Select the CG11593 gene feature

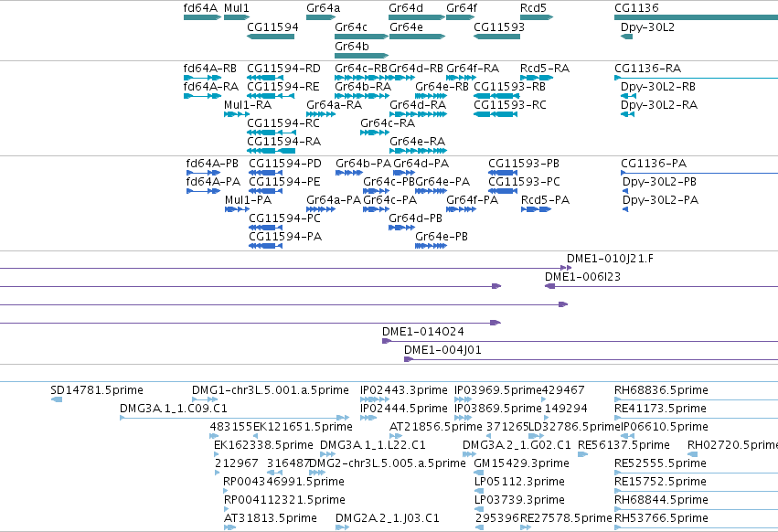[x=496, y=37]
